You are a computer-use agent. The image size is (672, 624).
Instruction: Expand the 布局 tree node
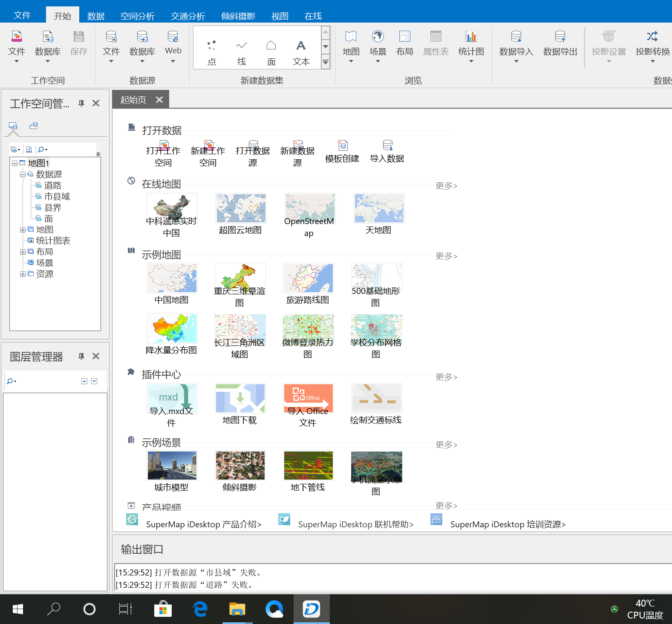[x=23, y=252]
